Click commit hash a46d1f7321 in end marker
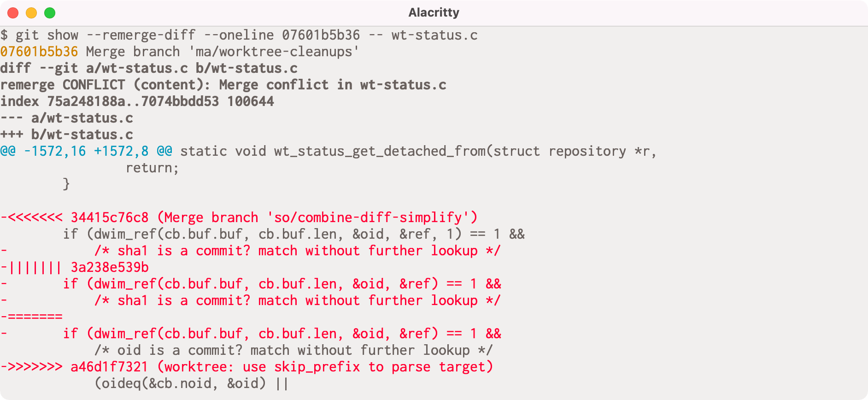The width and height of the screenshot is (868, 400). pos(110,367)
